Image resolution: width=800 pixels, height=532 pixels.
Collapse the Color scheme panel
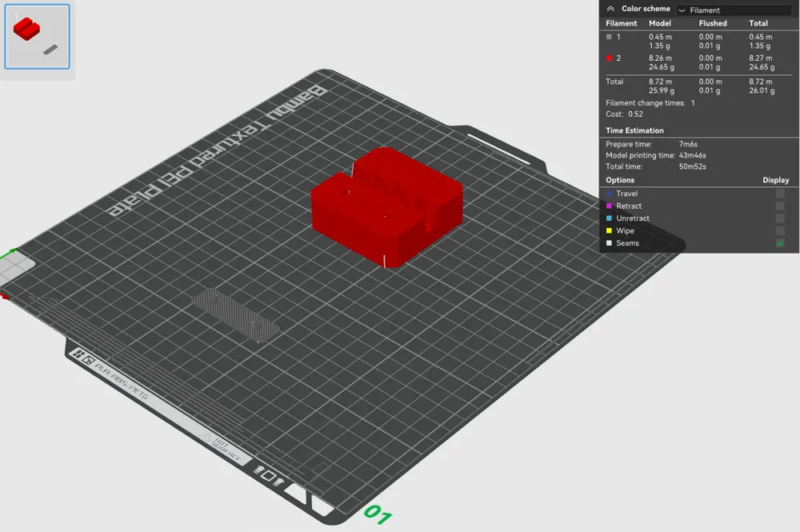tap(610, 9)
